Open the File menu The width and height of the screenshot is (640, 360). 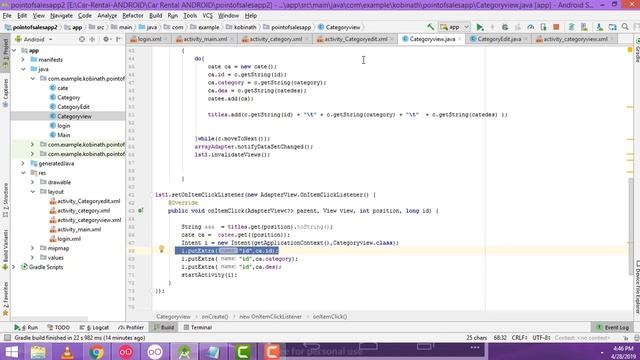(7, 16)
